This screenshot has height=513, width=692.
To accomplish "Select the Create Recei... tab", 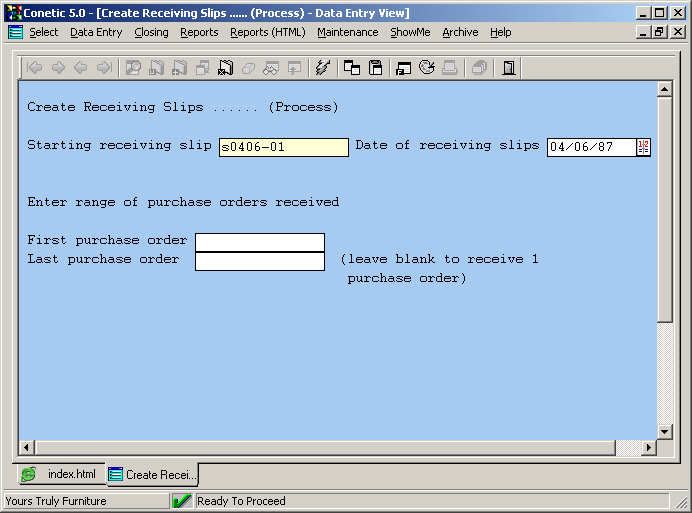I will [x=153, y=474].
